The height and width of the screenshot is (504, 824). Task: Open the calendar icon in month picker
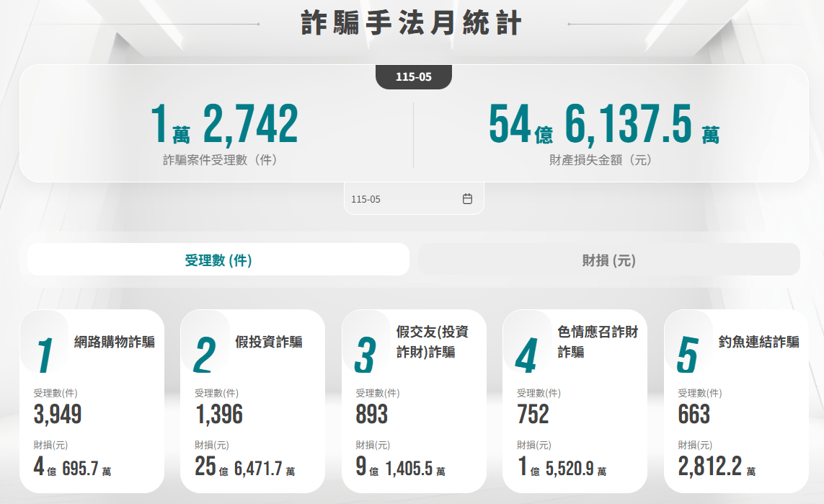[x=467, y=199]
